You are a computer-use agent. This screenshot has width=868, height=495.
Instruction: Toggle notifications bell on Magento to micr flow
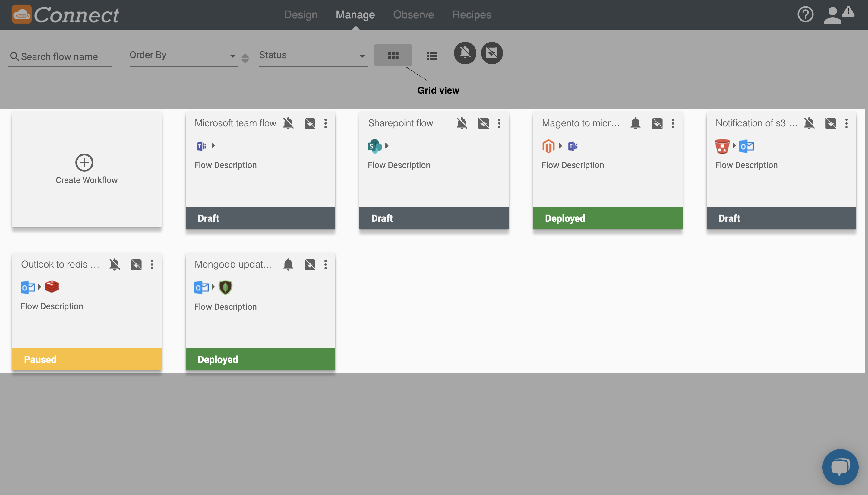[x=635, y=123]
